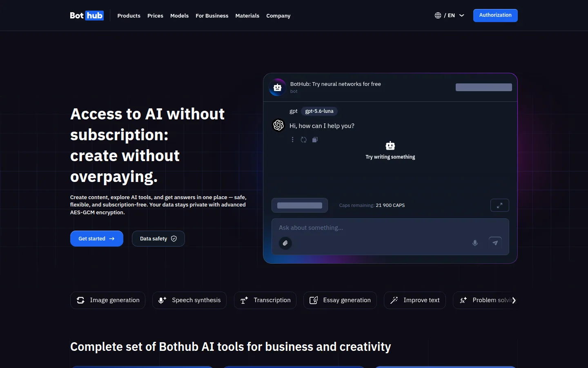Click the 'Complete set of Bothub AI tools' heading

pyautogui.click(x=231, y=347)
